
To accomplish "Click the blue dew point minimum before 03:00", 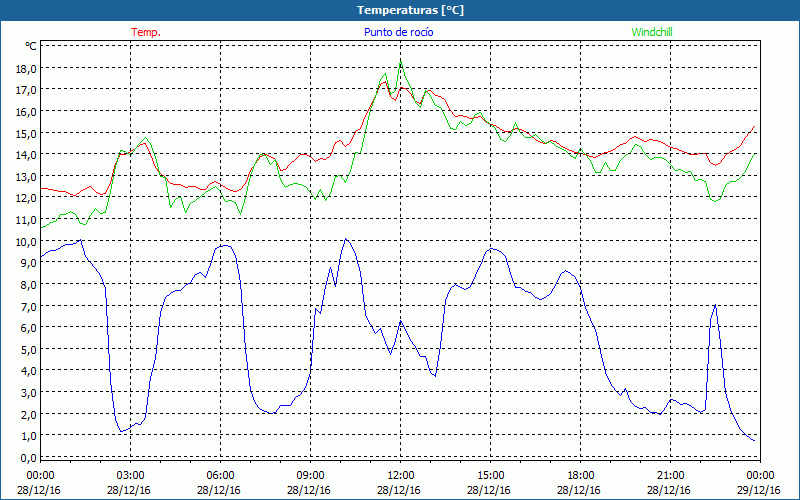I will click(121, 431).
